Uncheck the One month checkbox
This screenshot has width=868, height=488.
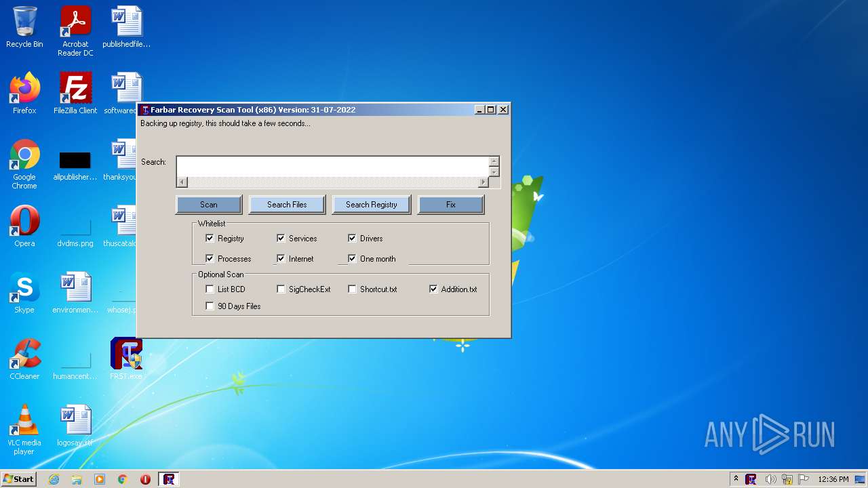tap(352, 258)
